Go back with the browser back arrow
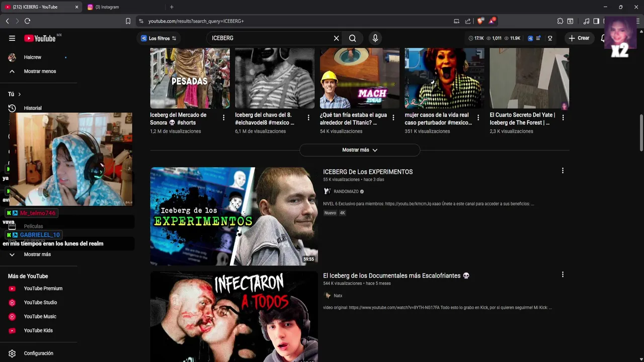This screenshot has height=362, width=644. (x=7, y=21)
